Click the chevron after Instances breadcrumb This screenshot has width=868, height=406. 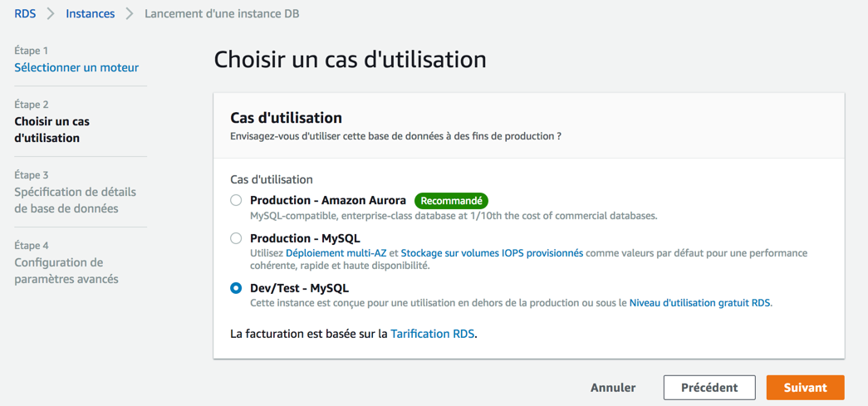(x=130, y=14)
